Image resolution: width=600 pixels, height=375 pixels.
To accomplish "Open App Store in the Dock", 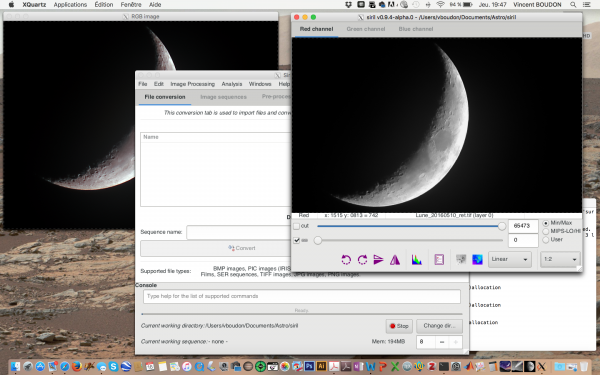I will tap(40, 366).
